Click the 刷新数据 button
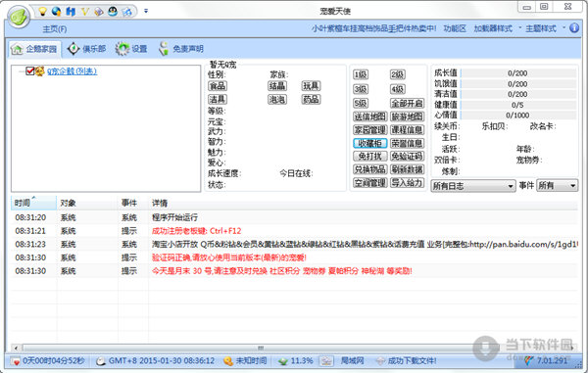This screenshot has width=588, height=373. pyautogui.click(x=408, y=169)
